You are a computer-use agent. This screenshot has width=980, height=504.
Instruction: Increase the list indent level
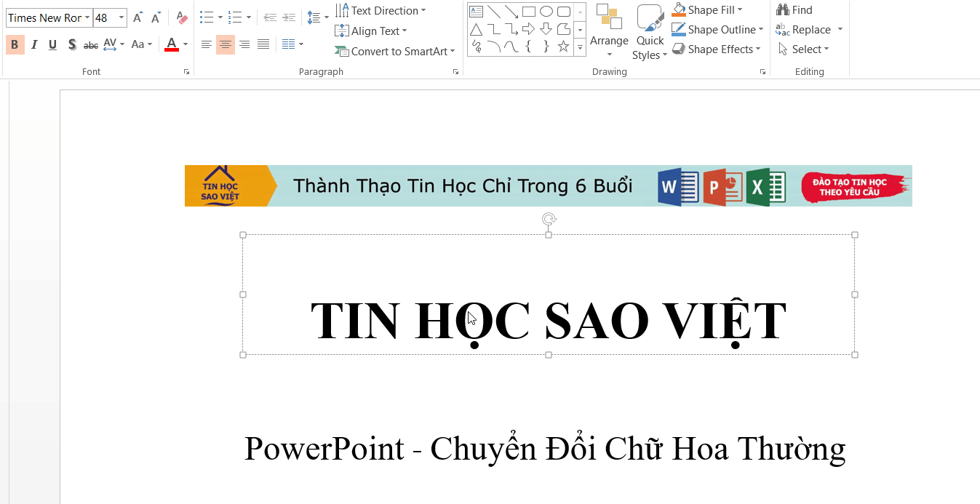(289, 17)
